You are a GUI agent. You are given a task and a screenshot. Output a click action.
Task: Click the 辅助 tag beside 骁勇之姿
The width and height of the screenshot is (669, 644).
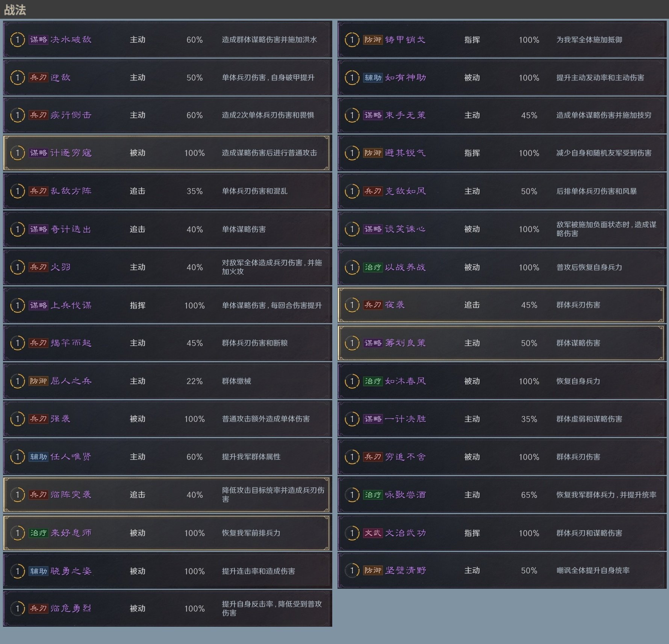tap(38, 571)
